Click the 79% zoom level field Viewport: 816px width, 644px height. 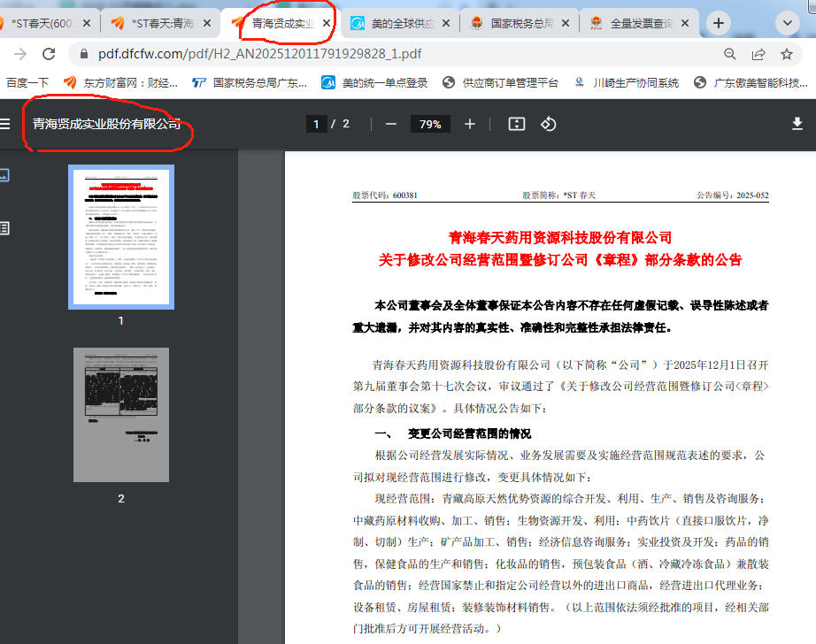point(430,125)
